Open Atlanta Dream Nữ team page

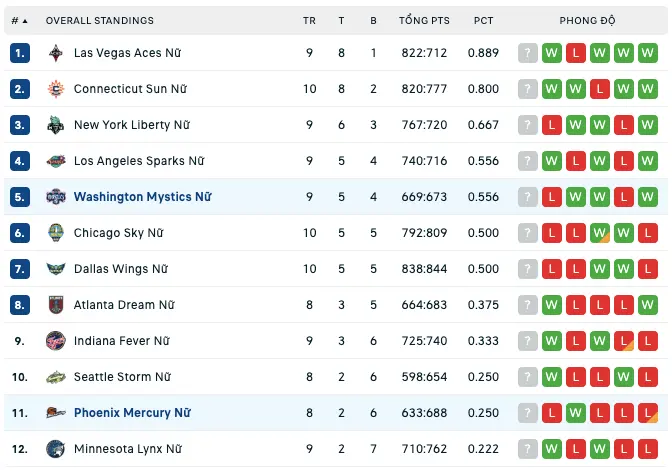tap(124, 305)
